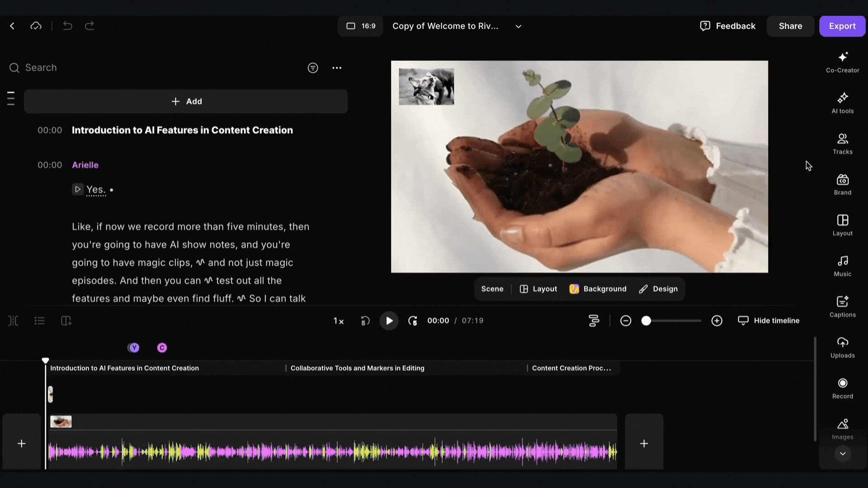Open AI tools in sidebar
Image resolution: width=868 pixels, height=488 pixels.
842,103
